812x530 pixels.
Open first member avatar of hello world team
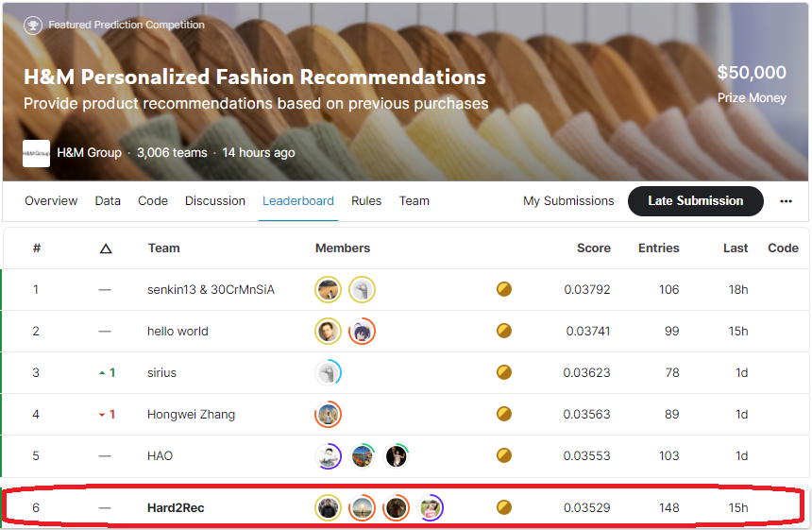(x=328, y=331)
